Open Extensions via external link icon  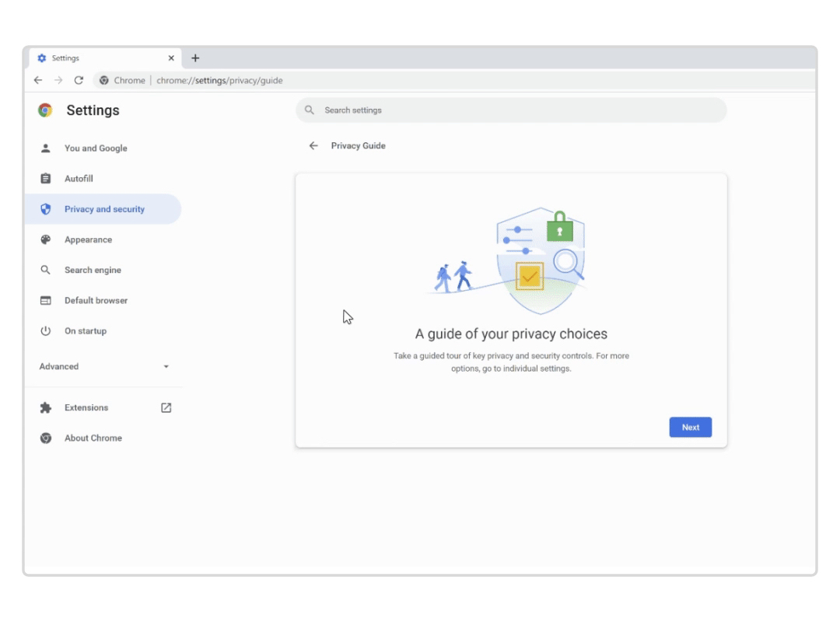click(x=166, y=407)
